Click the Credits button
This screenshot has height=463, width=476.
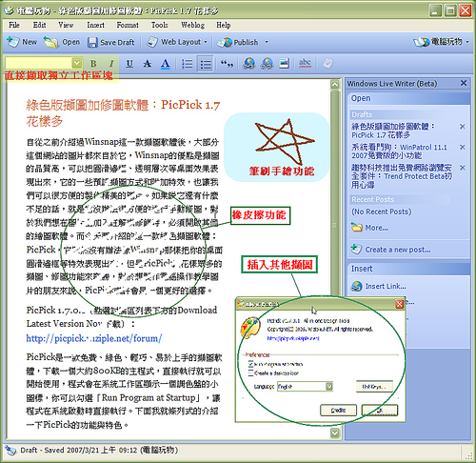338,410
